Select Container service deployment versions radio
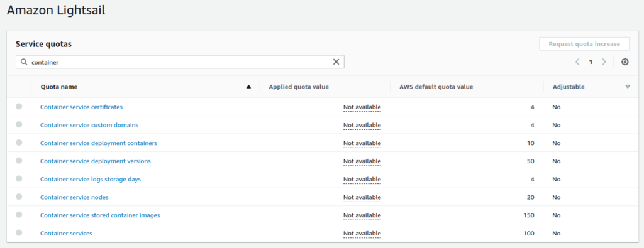The width and height of the screenshot is (644, 248). [19, 161]
